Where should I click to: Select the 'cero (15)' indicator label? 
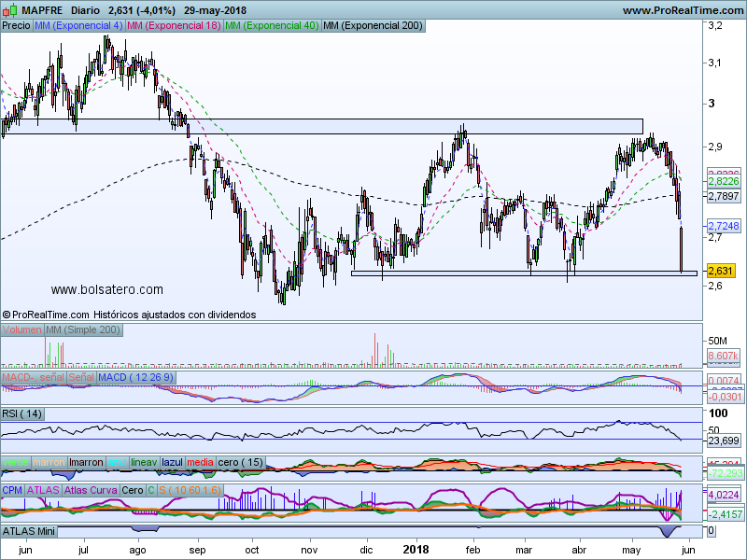pyautogui.click(x=241, y=462)
